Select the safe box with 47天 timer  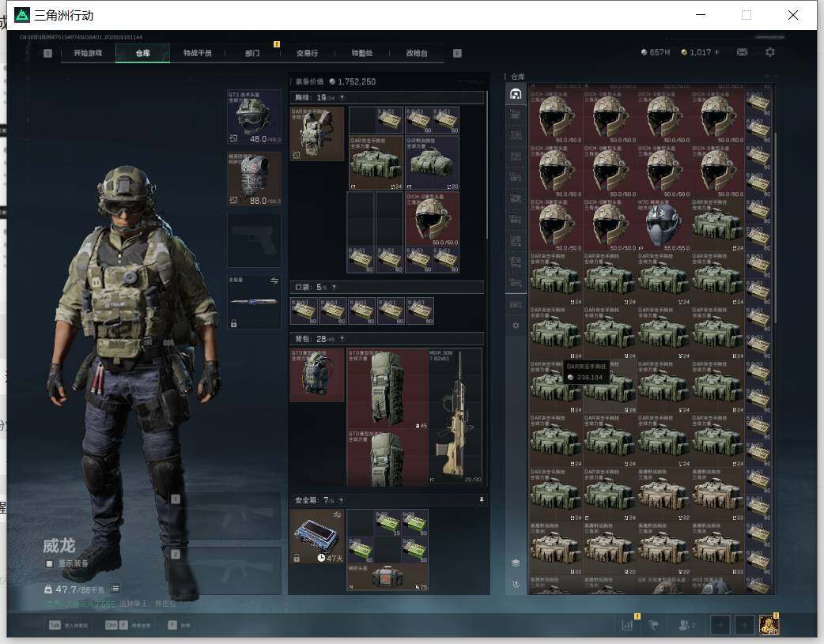pos(316,537)
